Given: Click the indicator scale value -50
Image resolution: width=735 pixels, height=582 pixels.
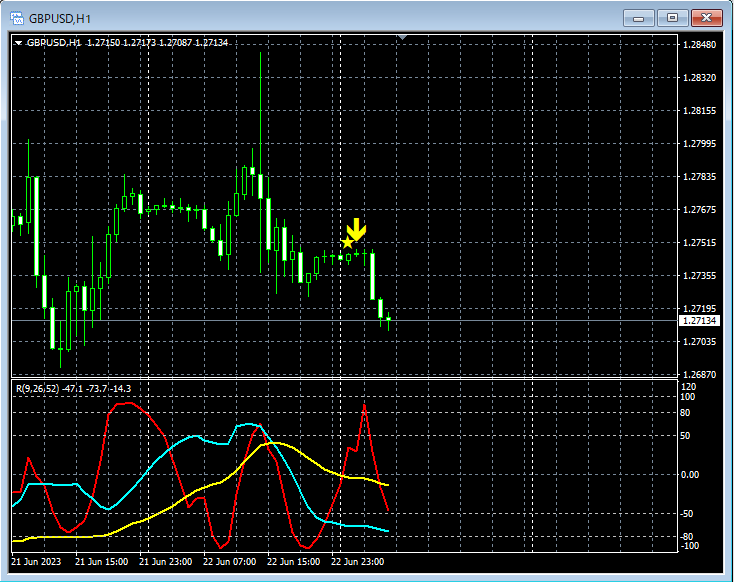Looking at the screenshot, I should coord(686,514).
